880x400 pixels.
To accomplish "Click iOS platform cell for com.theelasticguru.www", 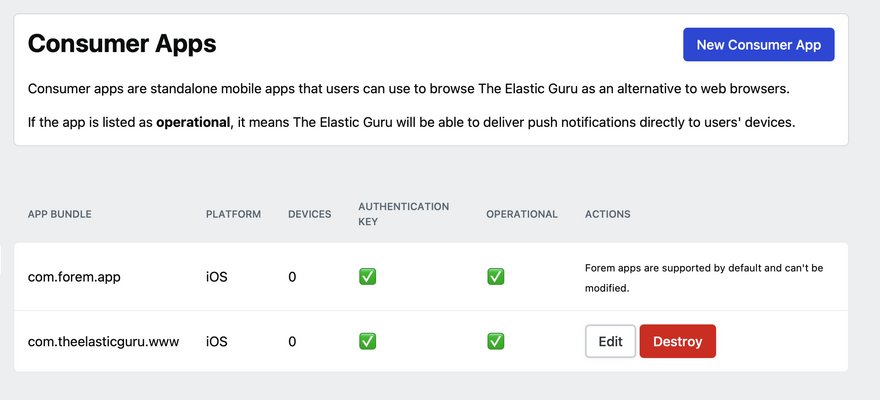I will 217,341.
